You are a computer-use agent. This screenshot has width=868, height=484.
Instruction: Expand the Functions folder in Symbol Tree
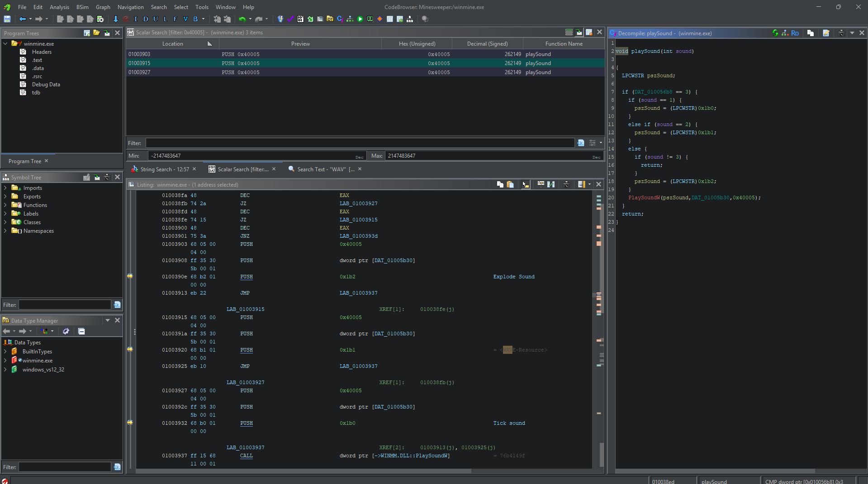[x=5, y=205]
